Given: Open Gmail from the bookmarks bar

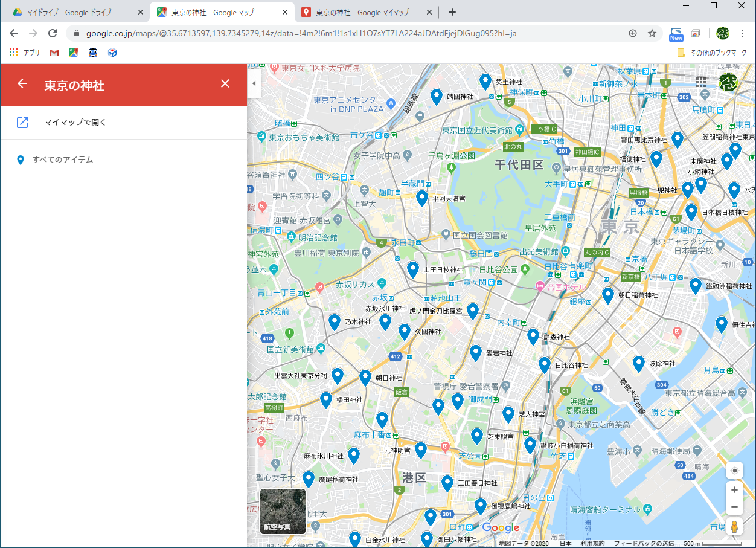Looking at the screenshot, I should coord(54,53).
